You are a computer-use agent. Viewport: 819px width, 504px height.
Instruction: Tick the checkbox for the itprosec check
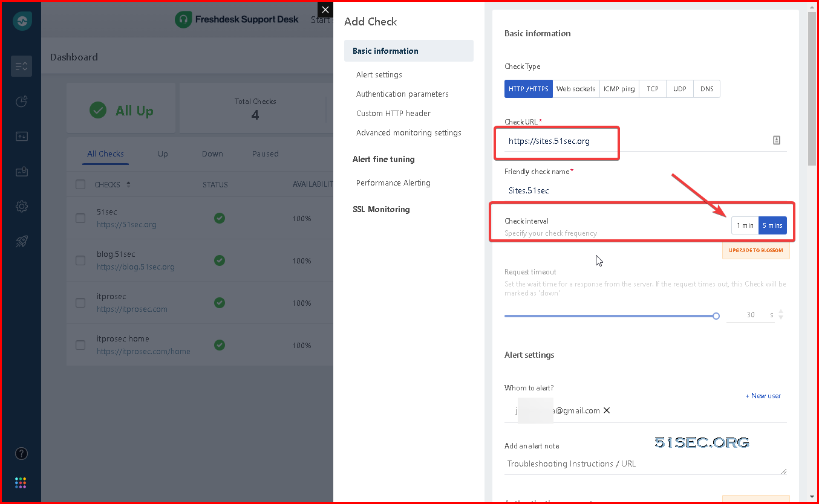80,303
